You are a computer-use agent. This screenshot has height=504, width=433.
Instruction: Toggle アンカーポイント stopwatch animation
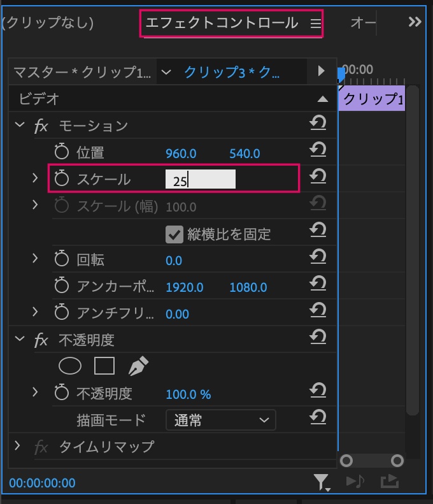tap(61, 285)
